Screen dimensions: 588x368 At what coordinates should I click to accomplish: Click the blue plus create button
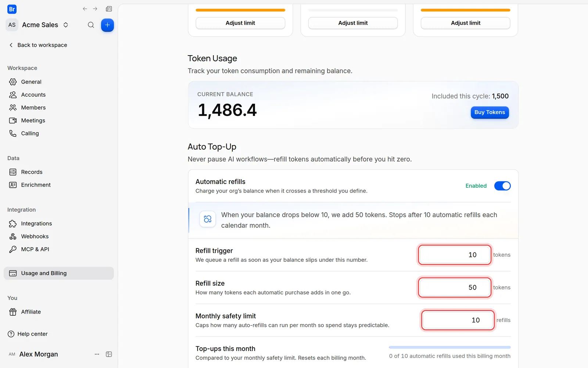(x=107, y=25)
